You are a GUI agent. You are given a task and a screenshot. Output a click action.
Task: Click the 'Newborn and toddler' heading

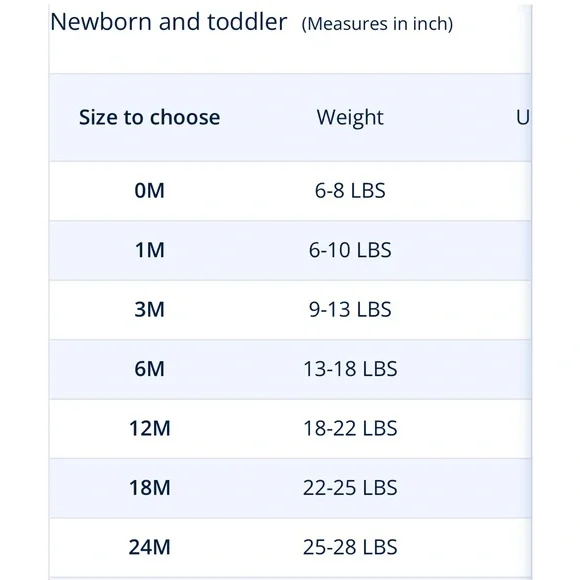pos(168,21)
